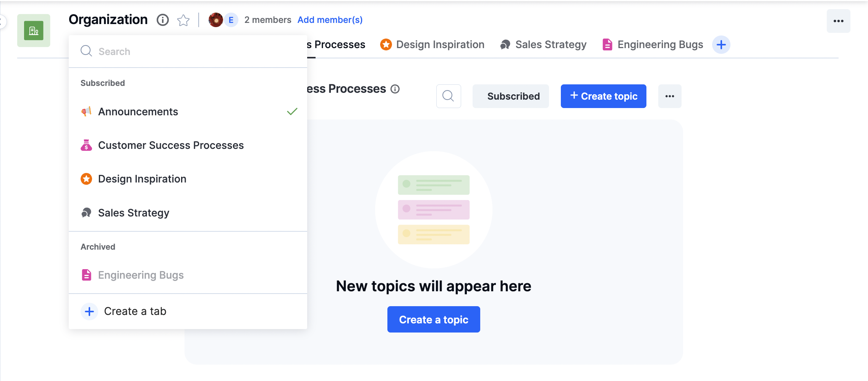Open the tab options three dots button

[x=670, y=96]
